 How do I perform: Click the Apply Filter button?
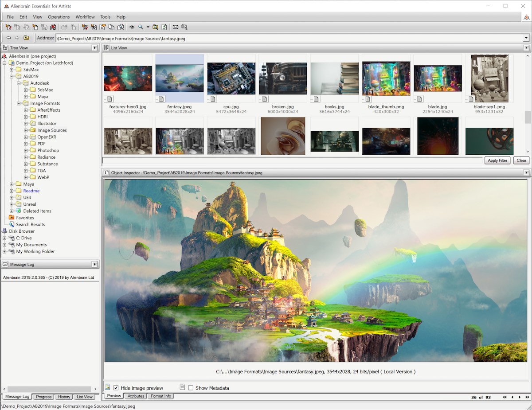pos(497,160)
